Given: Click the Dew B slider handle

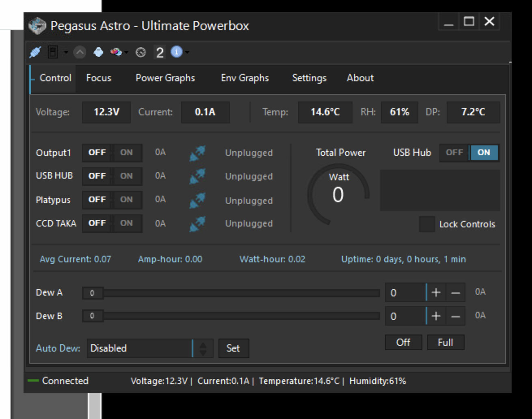Looking at the screenshot, I should click(93, 316).
